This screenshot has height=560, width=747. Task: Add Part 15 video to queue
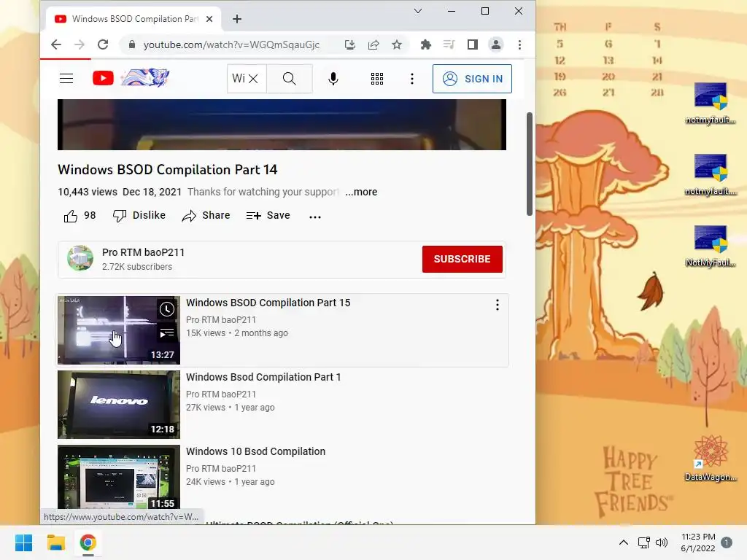coord(166,332)
